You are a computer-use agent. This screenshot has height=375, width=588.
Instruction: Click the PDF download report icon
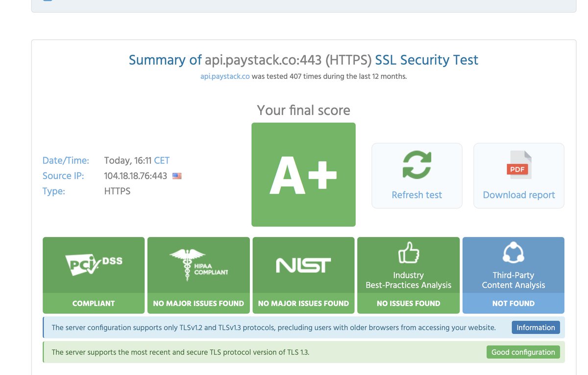point(519,164)
